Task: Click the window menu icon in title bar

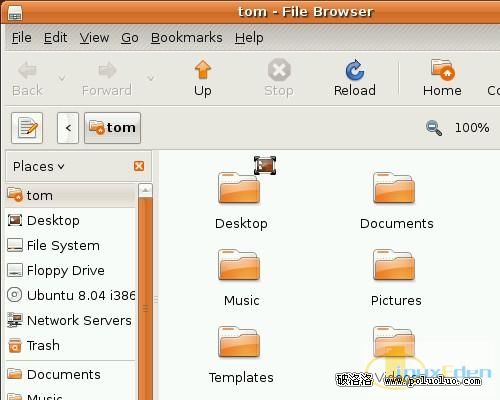Action: coord(15,14)
